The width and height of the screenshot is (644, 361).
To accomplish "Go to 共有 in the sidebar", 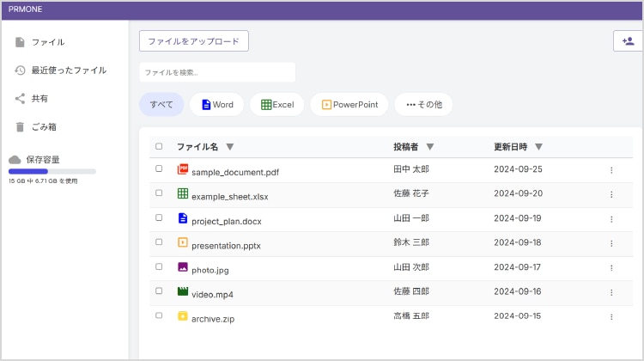I will 39,99.
